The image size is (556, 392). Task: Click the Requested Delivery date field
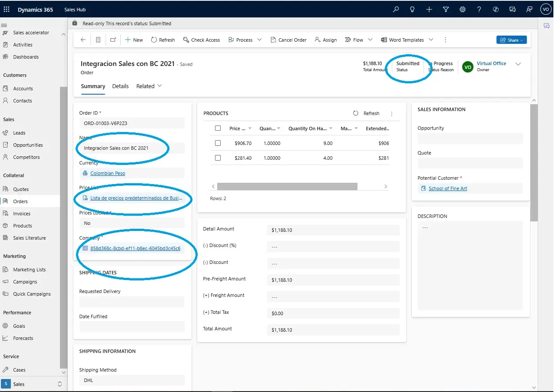(x=132, y=302)
